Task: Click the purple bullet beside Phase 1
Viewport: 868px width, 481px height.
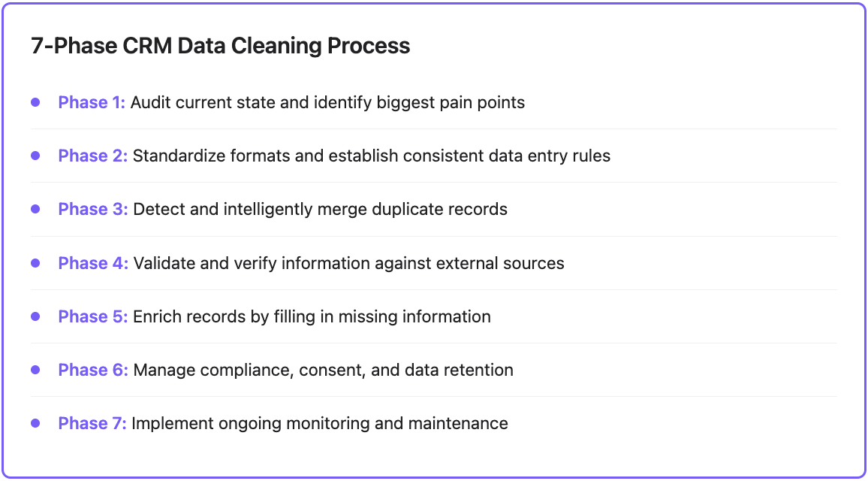Action: click(35, 102)
